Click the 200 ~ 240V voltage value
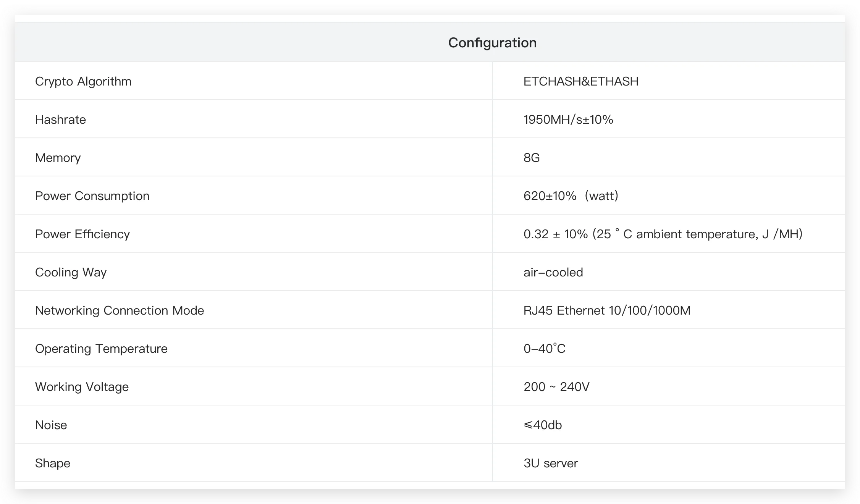Screen dimensions: 860x504 tap(556, 387)
